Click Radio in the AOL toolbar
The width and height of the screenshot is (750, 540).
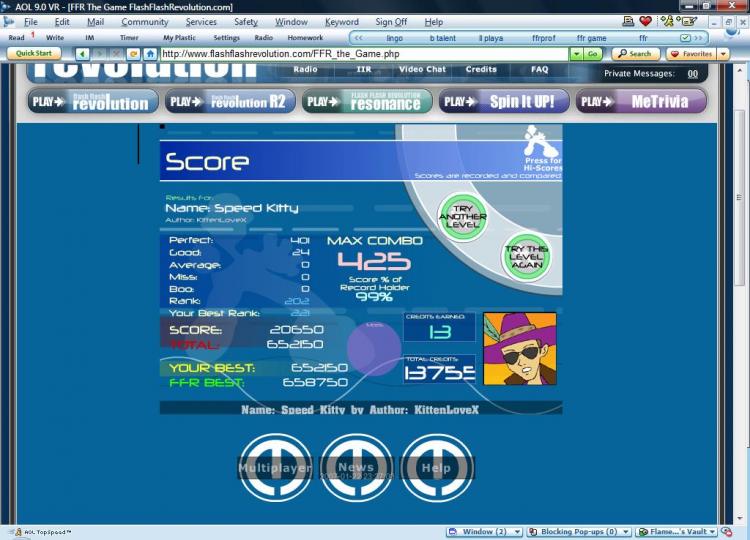pos(264,38)
